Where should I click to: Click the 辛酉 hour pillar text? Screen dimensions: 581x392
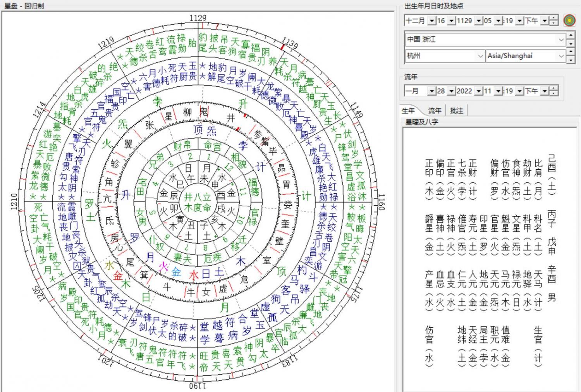tap(552, 274)
